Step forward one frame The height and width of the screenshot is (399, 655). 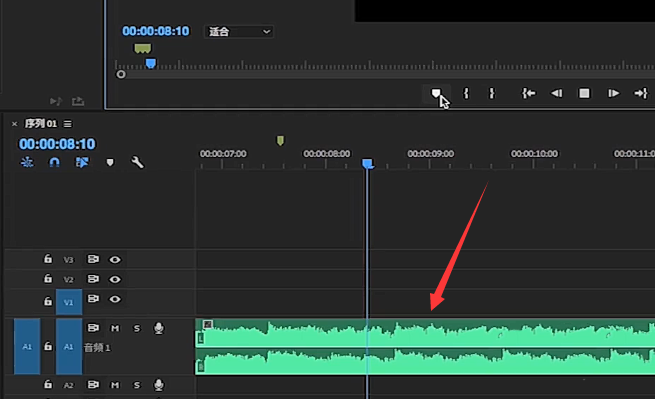tap(613, 93)
